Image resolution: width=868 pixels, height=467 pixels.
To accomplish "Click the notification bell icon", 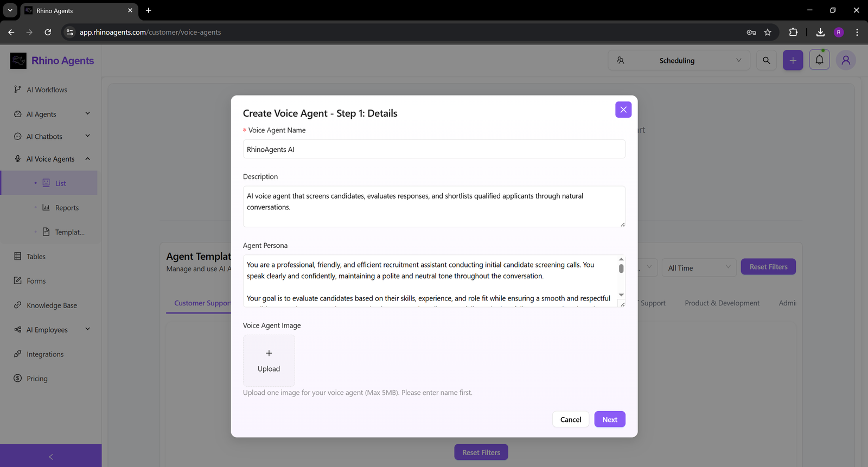I will click(x=819, y=60).
